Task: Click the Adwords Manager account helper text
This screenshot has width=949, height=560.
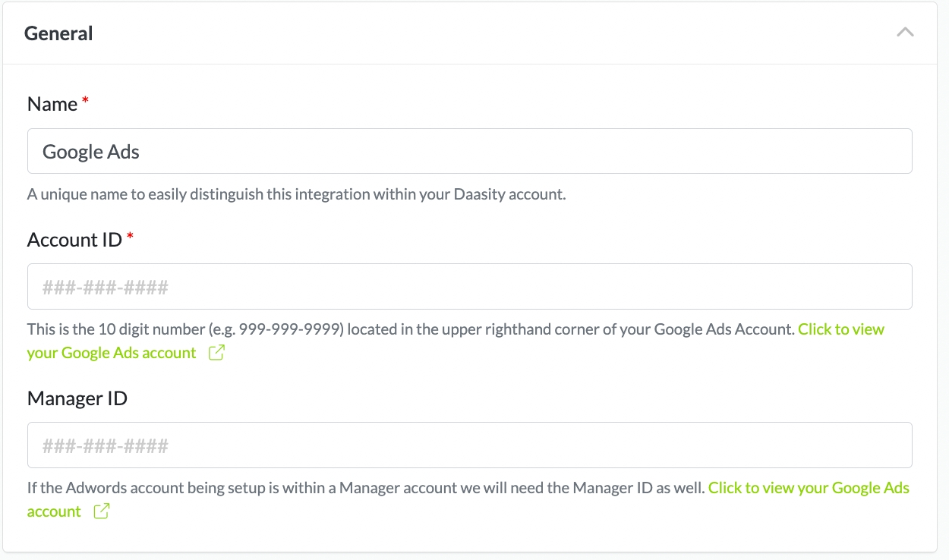Action: 364,488
